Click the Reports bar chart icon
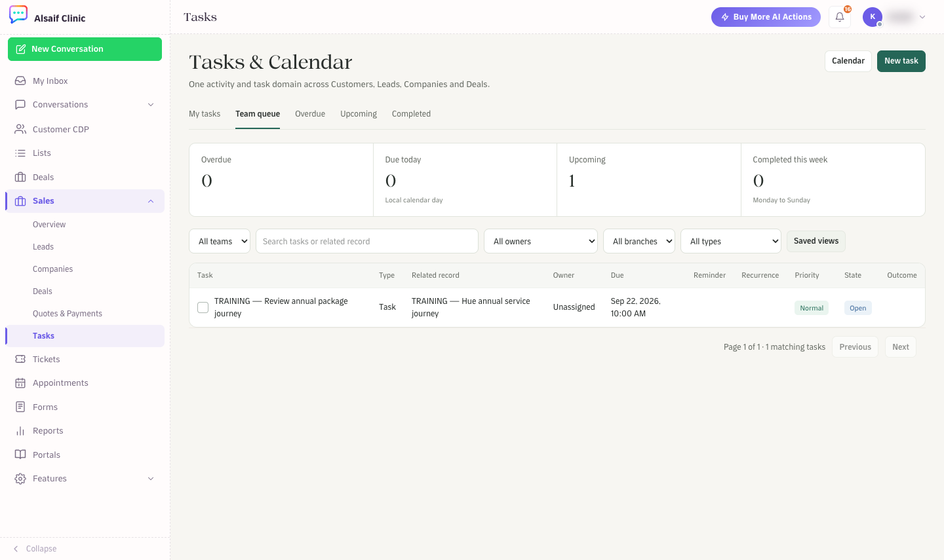944x560 pixels. click(20, 430)
